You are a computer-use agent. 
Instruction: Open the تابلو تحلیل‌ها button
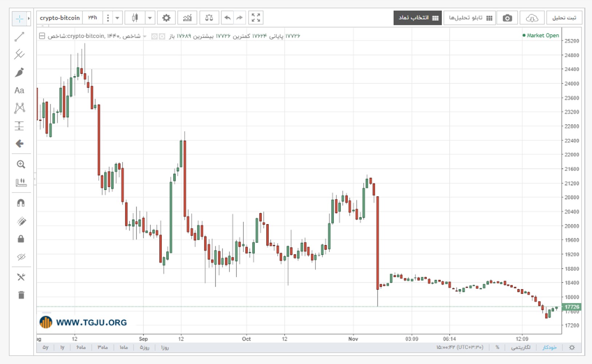pyautogui.click(x=470, y=18)
